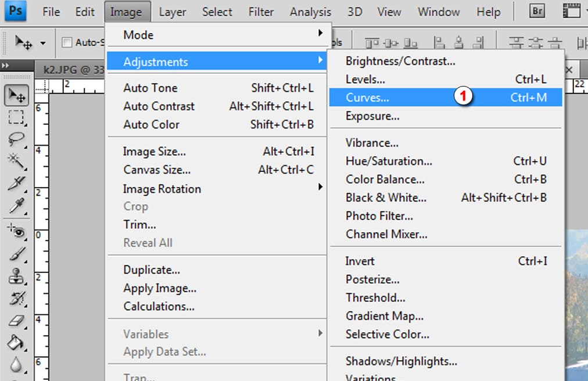Open the Edit menu
Screen dimensions: 588x381
(x=85, y=12)
